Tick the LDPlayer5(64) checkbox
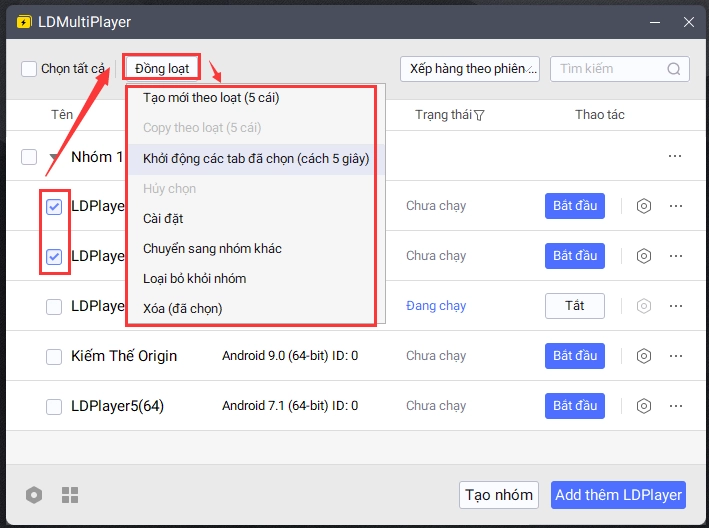The image size is (709, 528). point(54,406)
